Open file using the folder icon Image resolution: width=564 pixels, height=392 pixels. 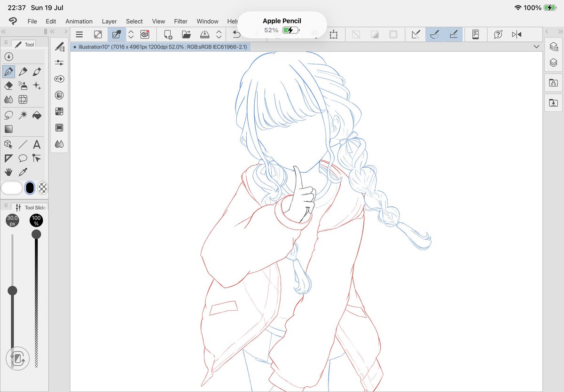pos(186,34)
